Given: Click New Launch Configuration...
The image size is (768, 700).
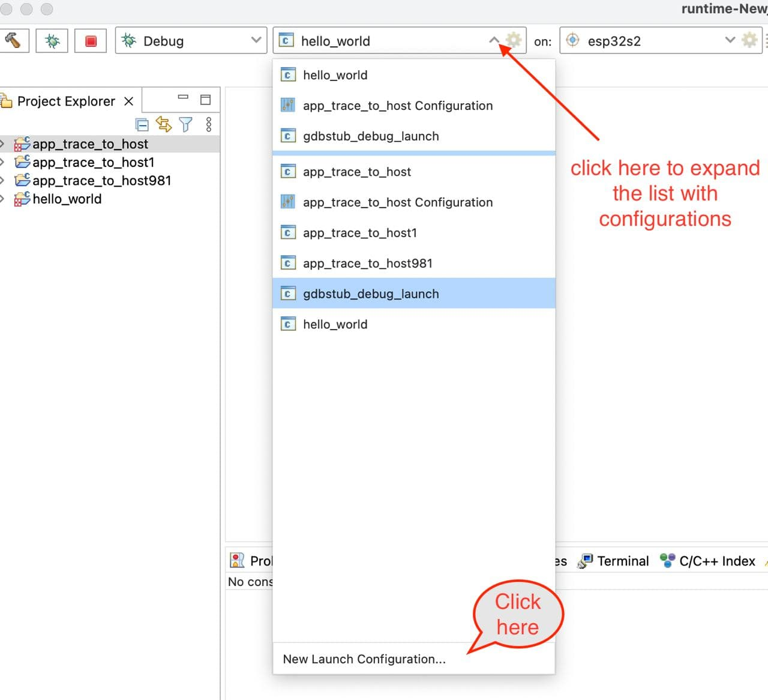Looking at the screenshot, I should pyautogui.click(x=364, y=659).
